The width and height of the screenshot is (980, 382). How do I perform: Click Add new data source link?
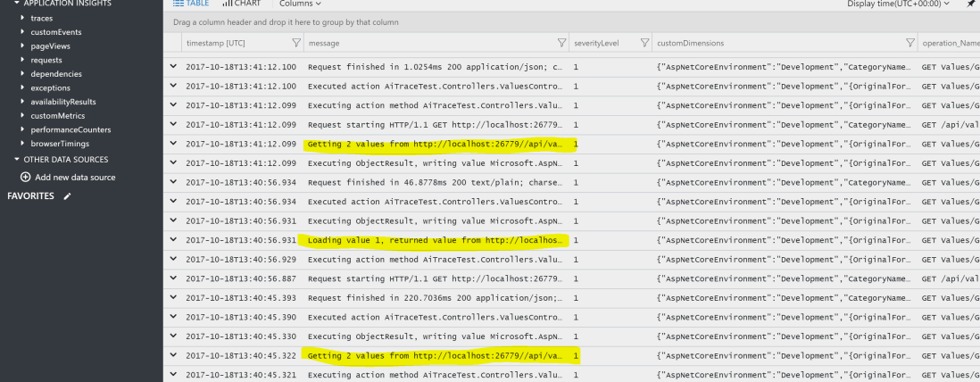(75, 178)
